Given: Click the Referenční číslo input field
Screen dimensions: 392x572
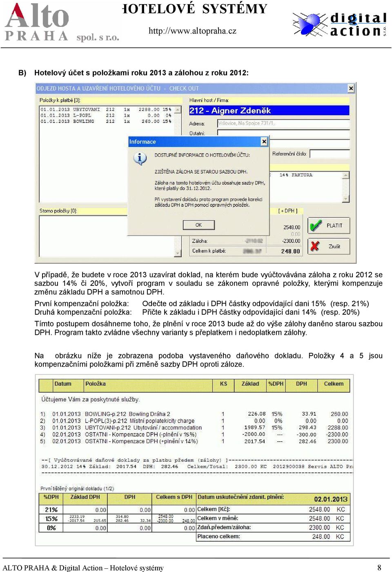Looking at the screenshot, I should point(330,154).
